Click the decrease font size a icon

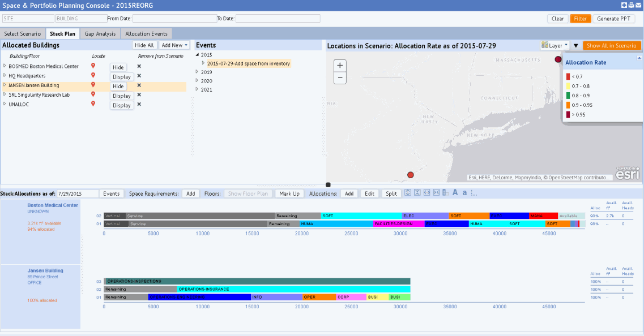click(465, 193)
